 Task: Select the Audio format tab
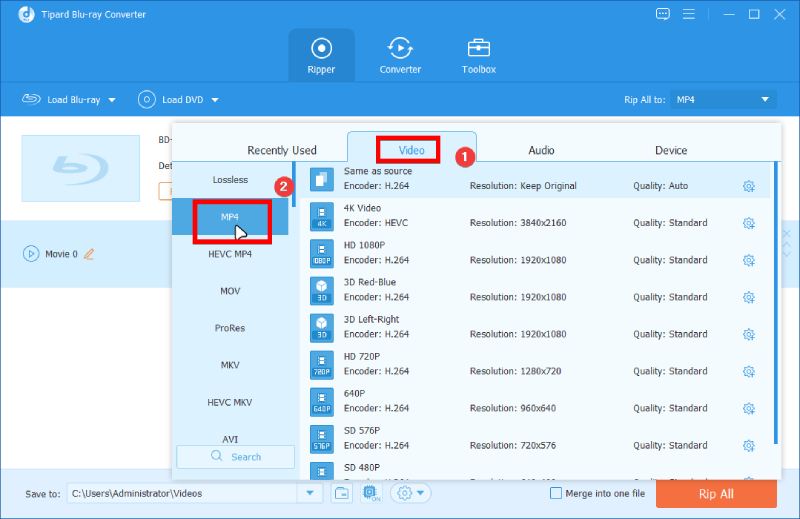coord(541,150)
